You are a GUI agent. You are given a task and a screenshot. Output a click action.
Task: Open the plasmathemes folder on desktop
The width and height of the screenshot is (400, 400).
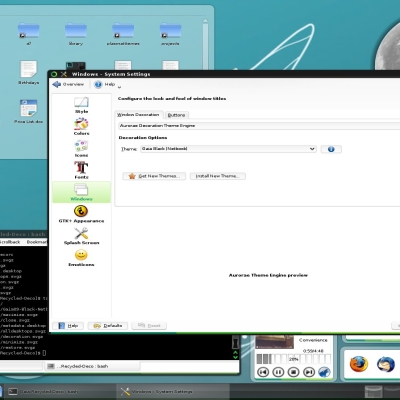(x=123, y=33)
